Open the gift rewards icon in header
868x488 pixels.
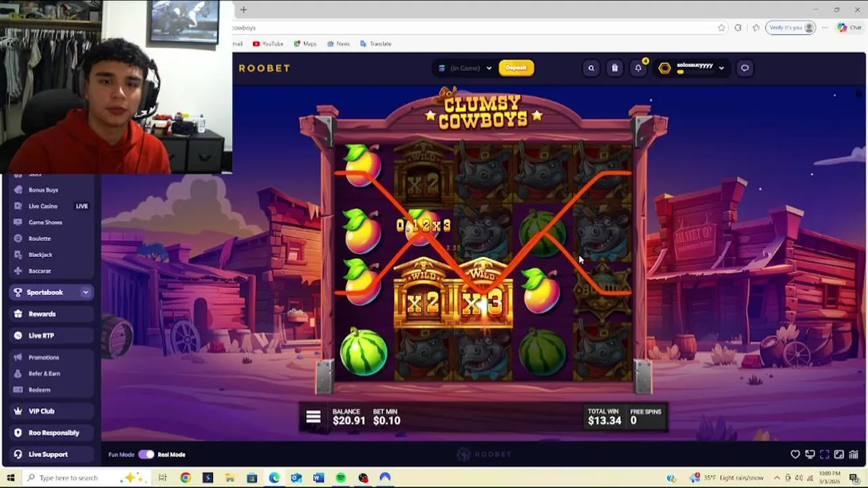click(x=614, y=68)
